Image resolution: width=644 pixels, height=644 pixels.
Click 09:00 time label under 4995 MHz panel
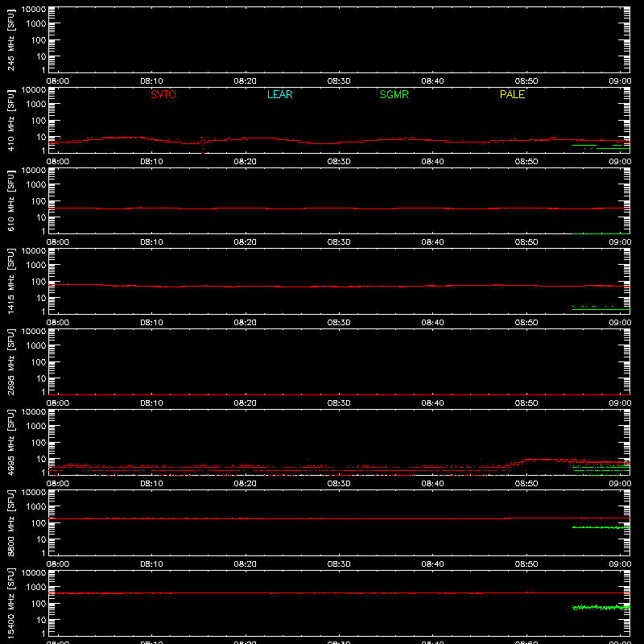point(620,484)
